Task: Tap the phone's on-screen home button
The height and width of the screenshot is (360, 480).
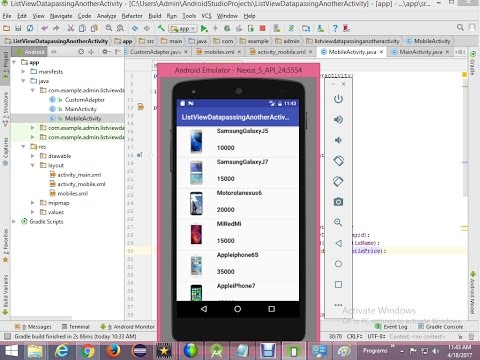Action: point(237,309)
